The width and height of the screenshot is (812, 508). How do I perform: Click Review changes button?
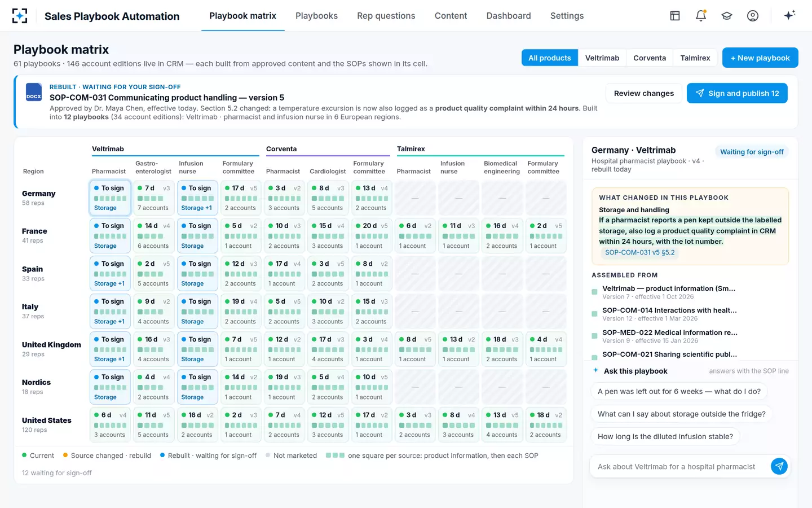pyautogui.click(x=644, y=93)
